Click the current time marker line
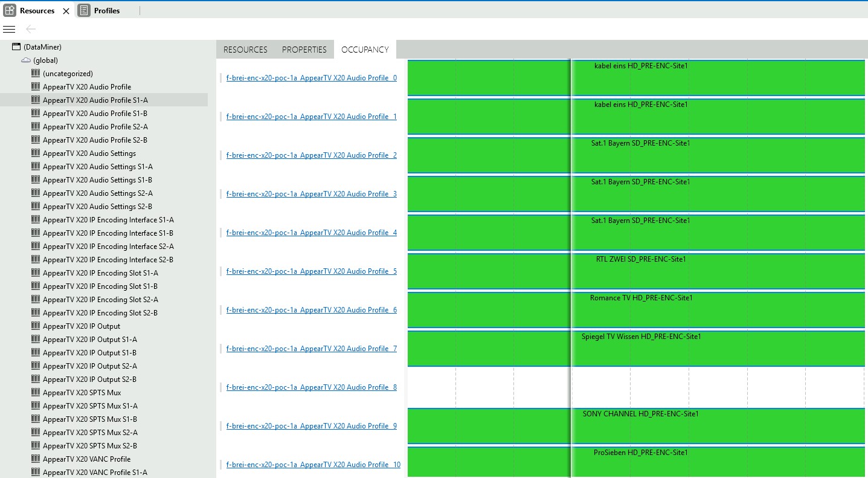This screenshot has width=868, height=478. 571,242
